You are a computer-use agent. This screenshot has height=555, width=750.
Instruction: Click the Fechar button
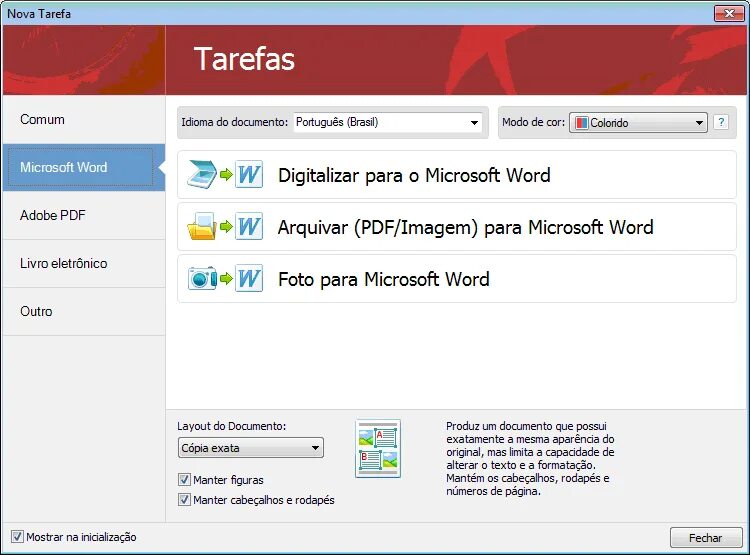tap(706, 538)
